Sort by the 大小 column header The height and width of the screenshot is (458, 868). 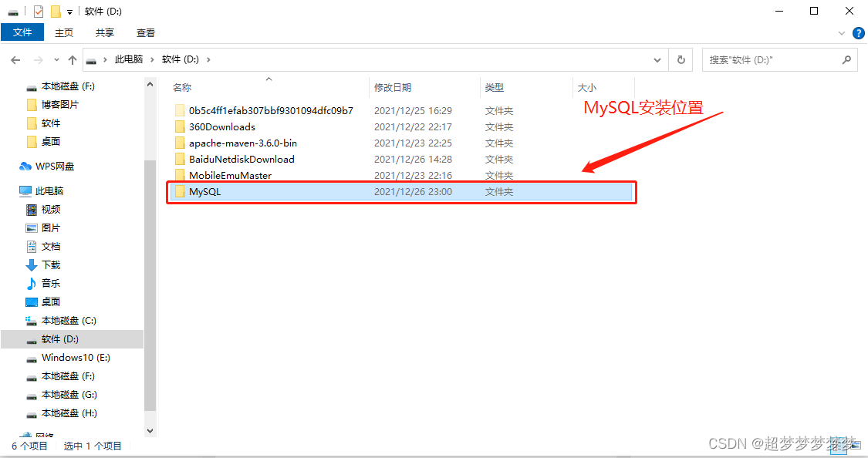pos(587,87)
